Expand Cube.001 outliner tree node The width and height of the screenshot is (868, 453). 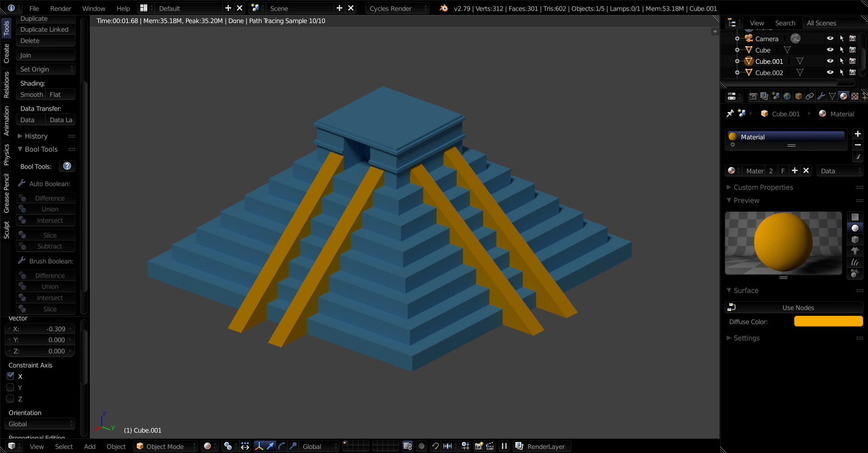coord(737,61)
